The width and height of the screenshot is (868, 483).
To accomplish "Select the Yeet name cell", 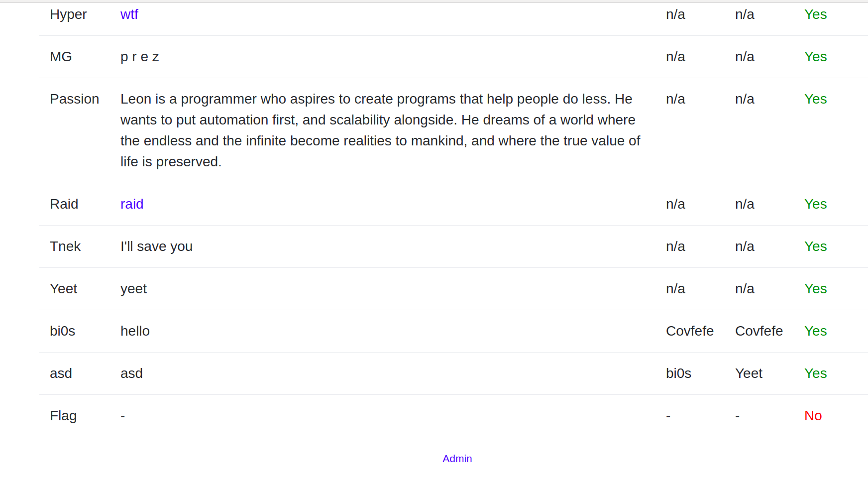I will (x=64, y=289).
